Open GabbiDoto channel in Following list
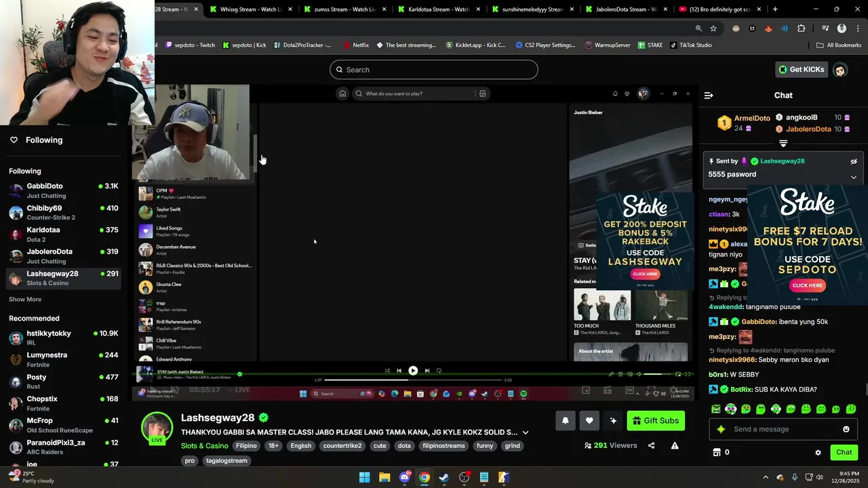The image size is (868, 488). pyautogui.click(x=64, y=190)
